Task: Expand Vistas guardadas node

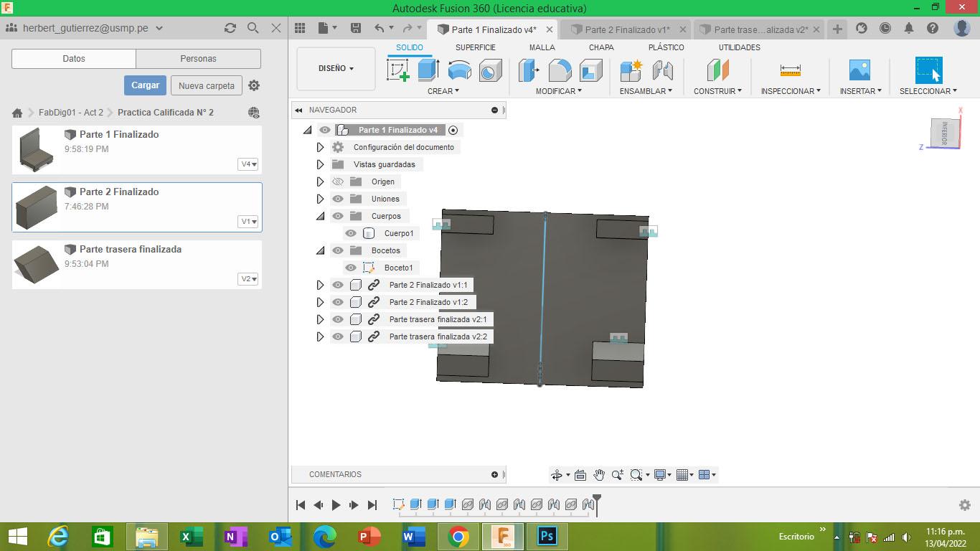Action: point(321,164)
